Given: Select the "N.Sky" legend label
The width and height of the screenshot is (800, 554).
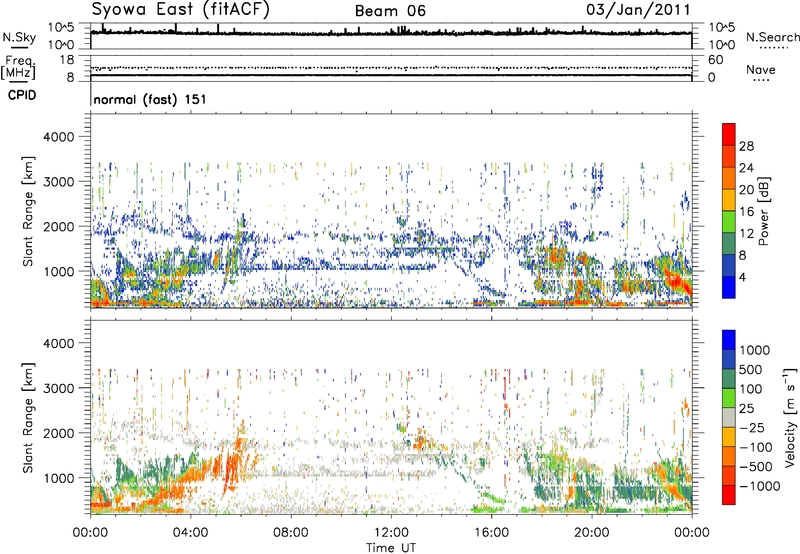Looking at the screenshot, I should click(19, 37).
